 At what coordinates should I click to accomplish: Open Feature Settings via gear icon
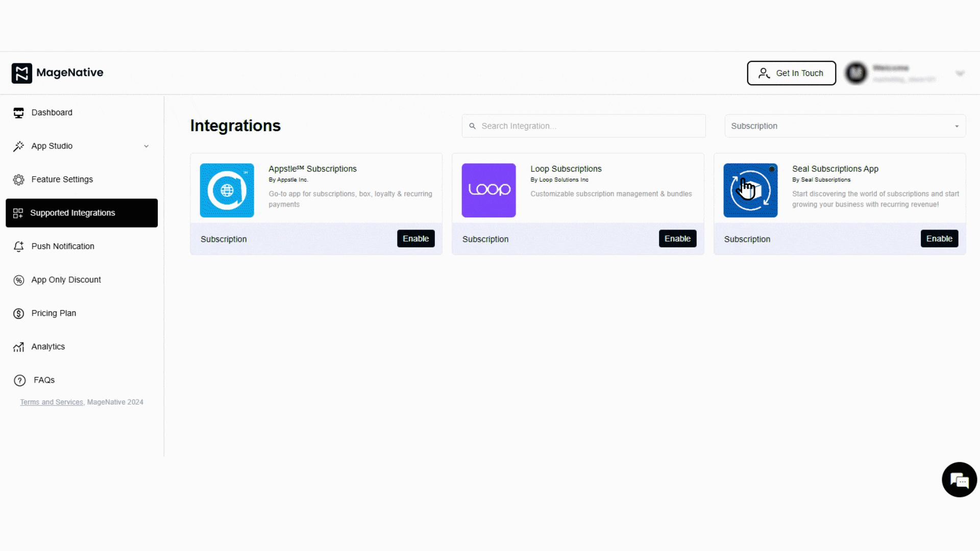click(x=18, y=179)
